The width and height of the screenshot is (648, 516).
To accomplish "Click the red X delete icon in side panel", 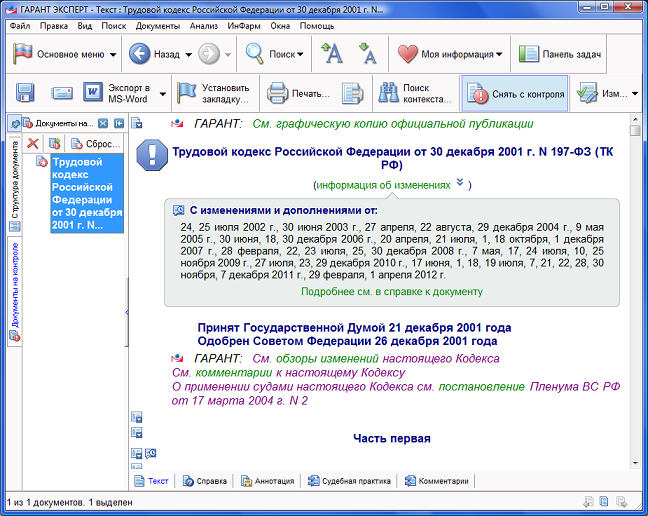I will click(x=33, y=144).
